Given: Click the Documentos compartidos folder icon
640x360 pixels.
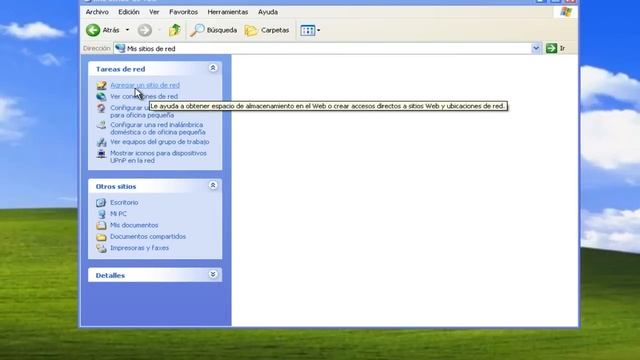Looking at the screenshot, I should [x=101, y=237].
